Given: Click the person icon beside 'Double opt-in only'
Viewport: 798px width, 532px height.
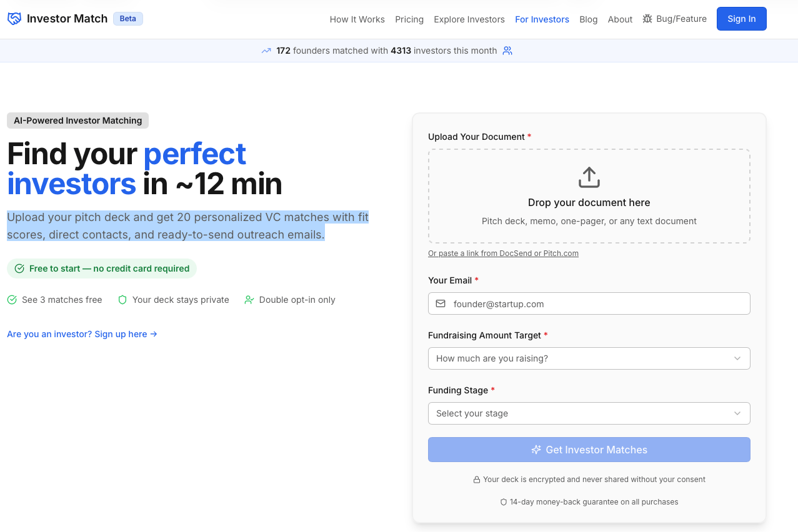Looking at the screenshot, I should 249,300.
